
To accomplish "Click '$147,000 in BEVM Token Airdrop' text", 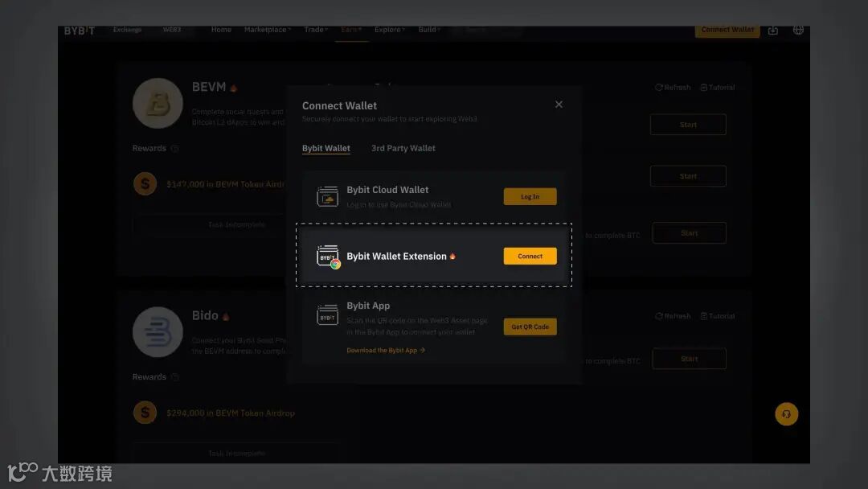I will coord(226,184).
